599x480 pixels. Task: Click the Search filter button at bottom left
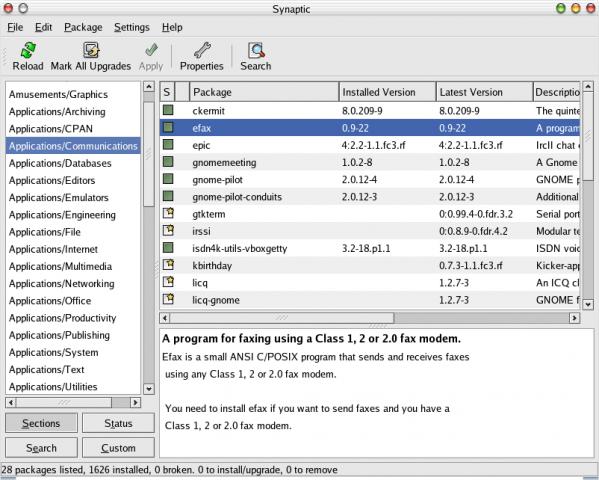pyautogui.click(x=41, y=448)
